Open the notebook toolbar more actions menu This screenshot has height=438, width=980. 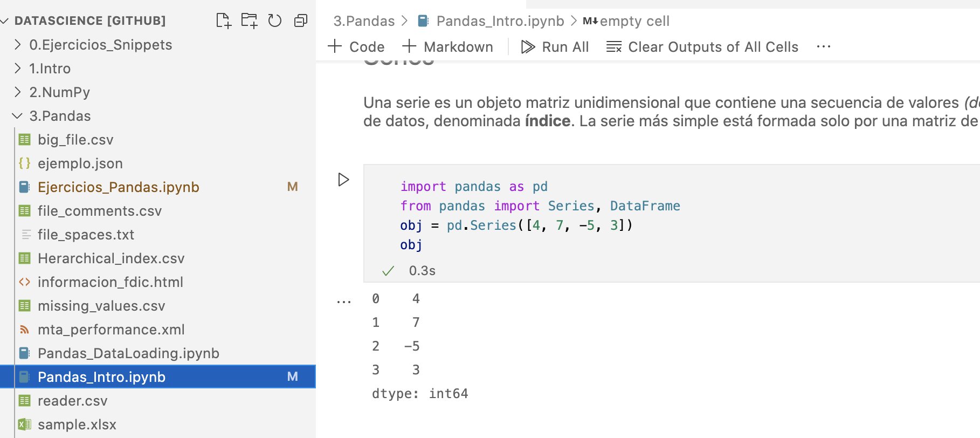point(824,47)
